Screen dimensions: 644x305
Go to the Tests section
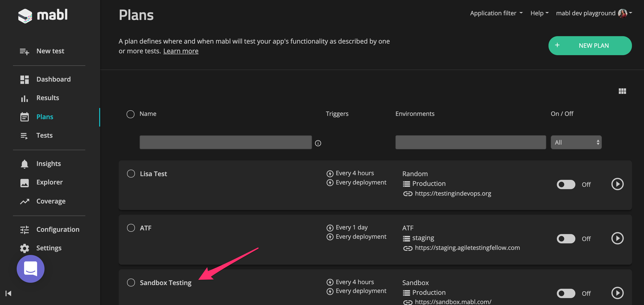click(x=44, y=135)
